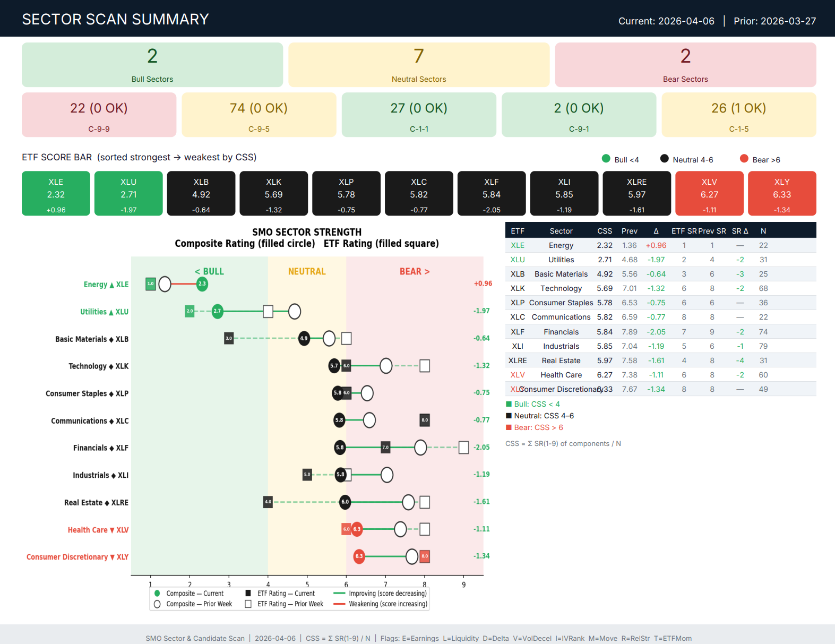Click the Prior: 2026-03-27 date
This screenshot has width=835, height=644.
pyautogui.click(x=775, y=21)
